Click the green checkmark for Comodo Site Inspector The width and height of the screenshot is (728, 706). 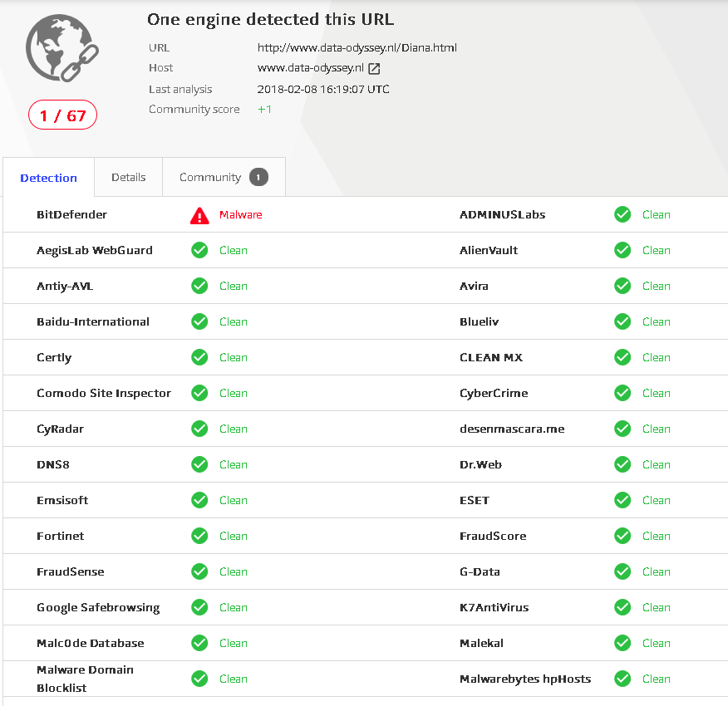(199, 393)
